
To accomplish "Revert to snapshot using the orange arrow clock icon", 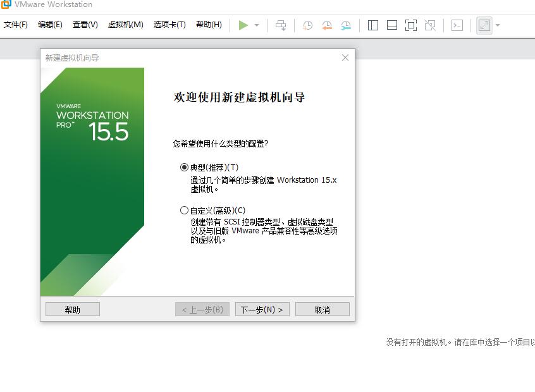I will [326, 25].
